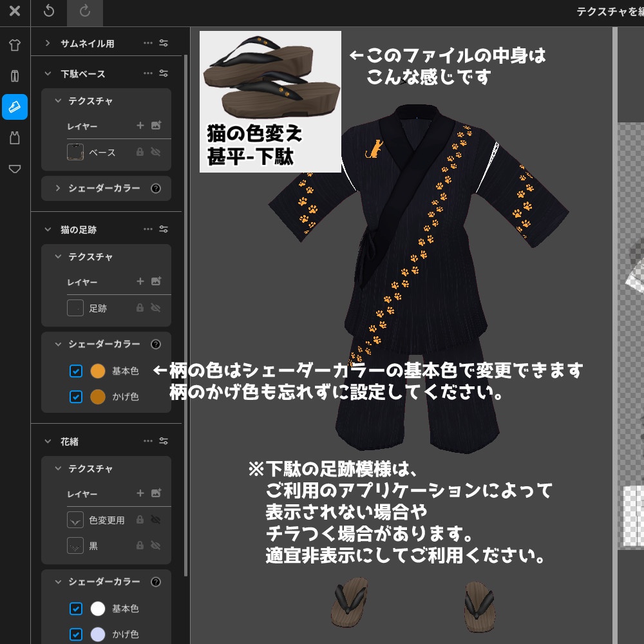This screenshot has width=644, height=644.
Task: Select the tops (shirt) category icon
Action: [15, 44]
